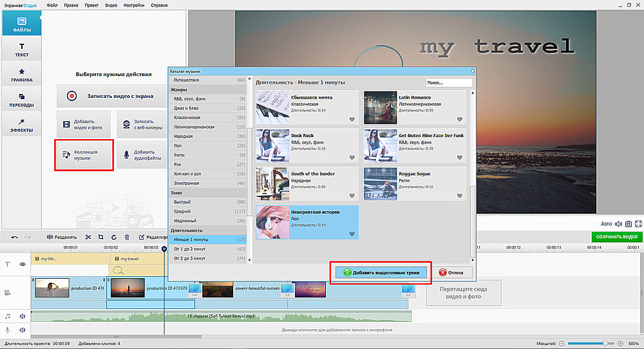Screen dimensions: 644x349
Task: Open the Эффекты sidebar tab
Action: point(21,125)
